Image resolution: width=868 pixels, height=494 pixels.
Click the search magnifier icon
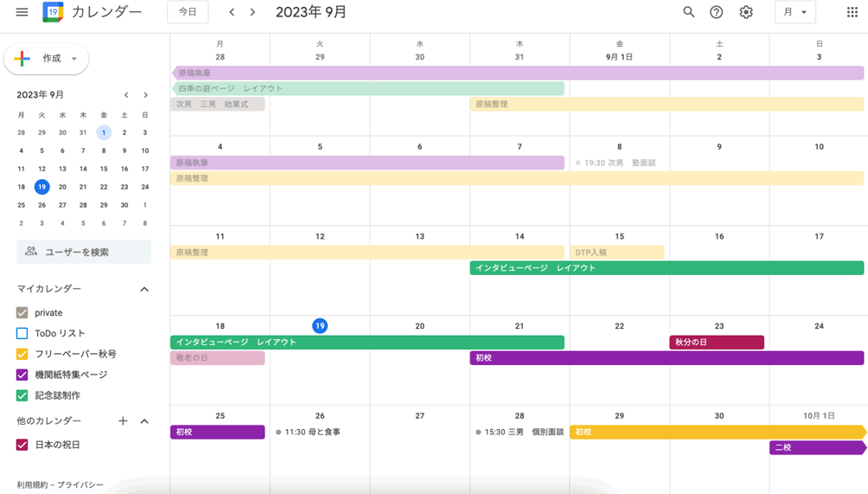(688, 12)
